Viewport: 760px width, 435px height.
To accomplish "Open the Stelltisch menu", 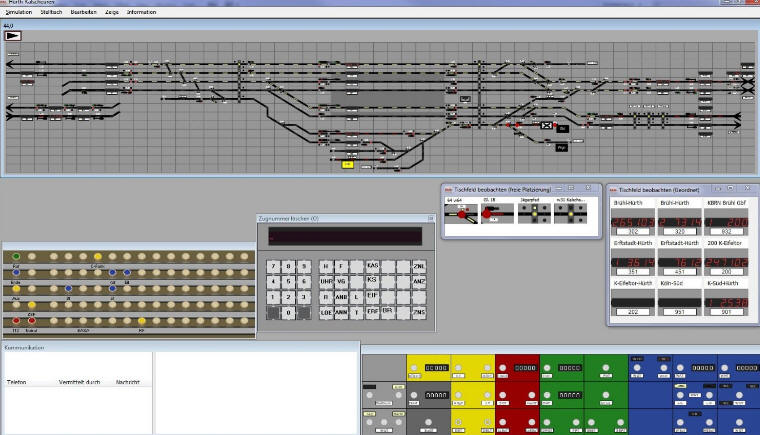I will tap(51, 12).
